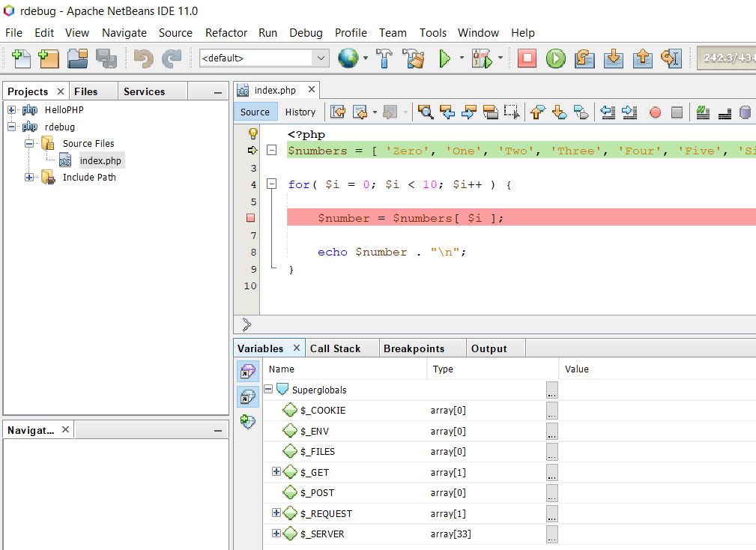
Task: Toggle Bookmark on current line
Action: [x=581, y=112]
